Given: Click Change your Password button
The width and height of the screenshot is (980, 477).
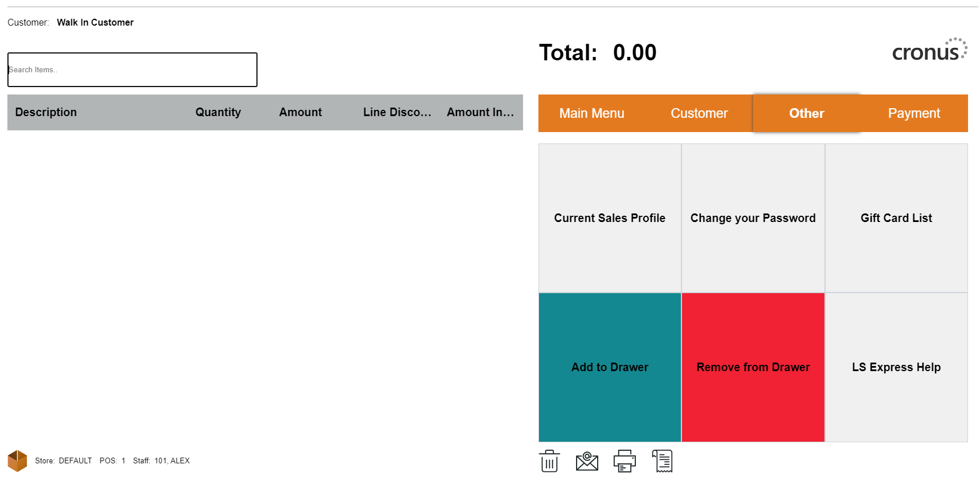Looking at the screenshot, I should 753,218.
